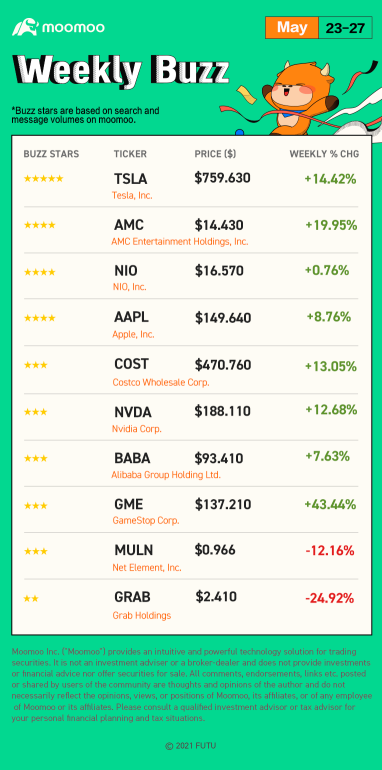Click the Weekly Buzz title heading
382x770 pixels.
tap(121, 71)
